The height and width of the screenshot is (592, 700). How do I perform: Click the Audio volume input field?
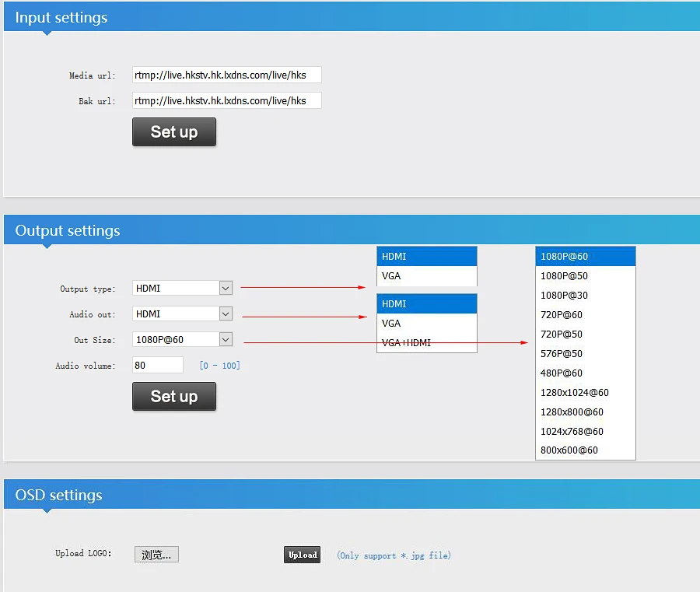pyautogui.click(x=158, y=365)
